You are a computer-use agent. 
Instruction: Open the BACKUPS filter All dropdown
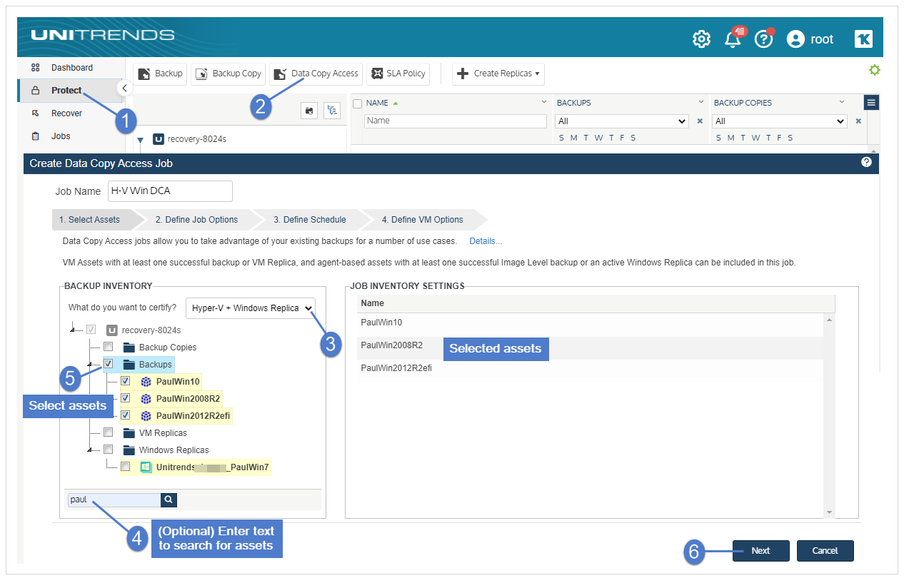pyautogui.click(x=622, y=121)
